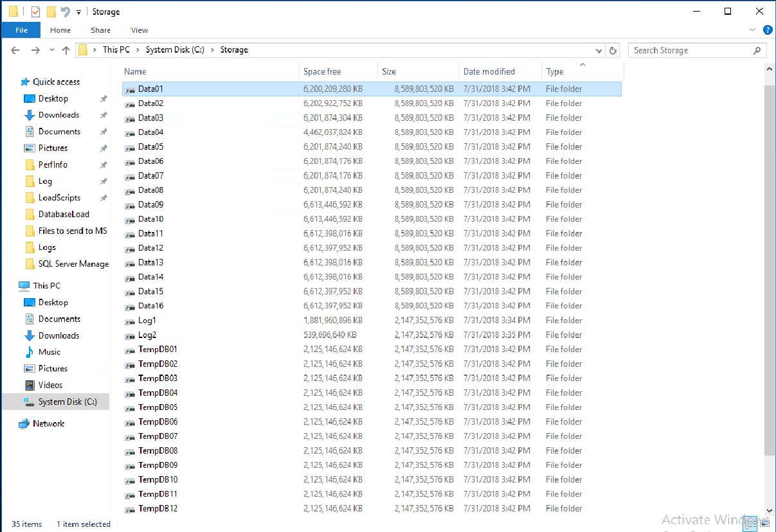Screen dimensions: 776x532
Task: Click the Data01 mount point icon
Action: pyautogui.click(x=130, y=89)
